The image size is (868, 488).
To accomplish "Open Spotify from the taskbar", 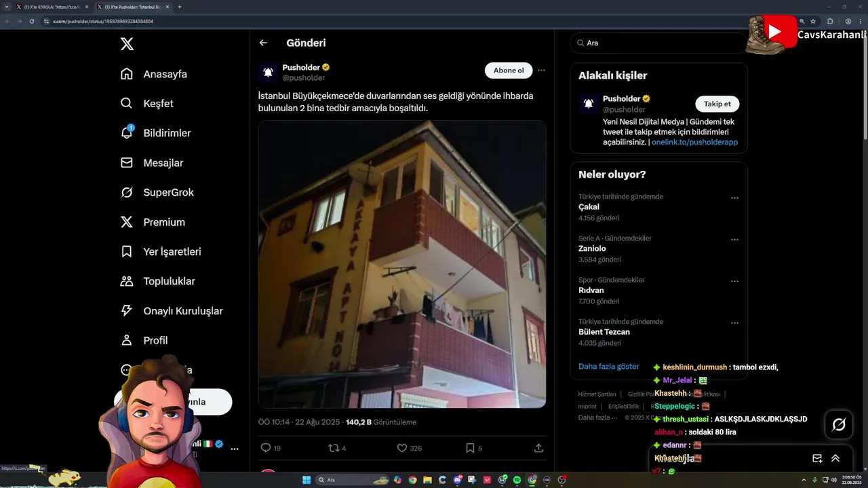I will [517, 480].
